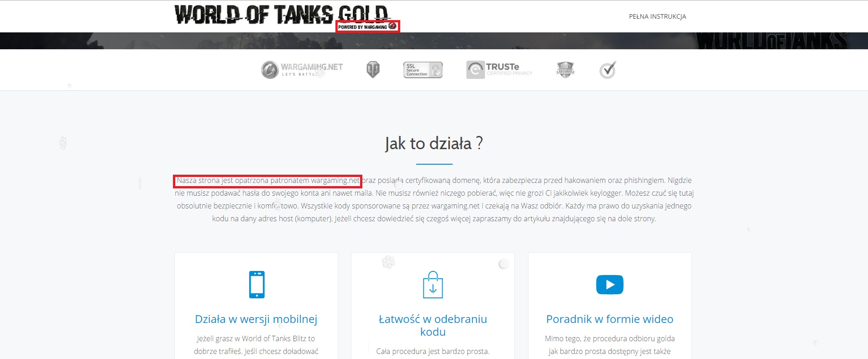Click the mobile version card description text
The height and width of the screenshot is (359, 868).
(256, 345)
